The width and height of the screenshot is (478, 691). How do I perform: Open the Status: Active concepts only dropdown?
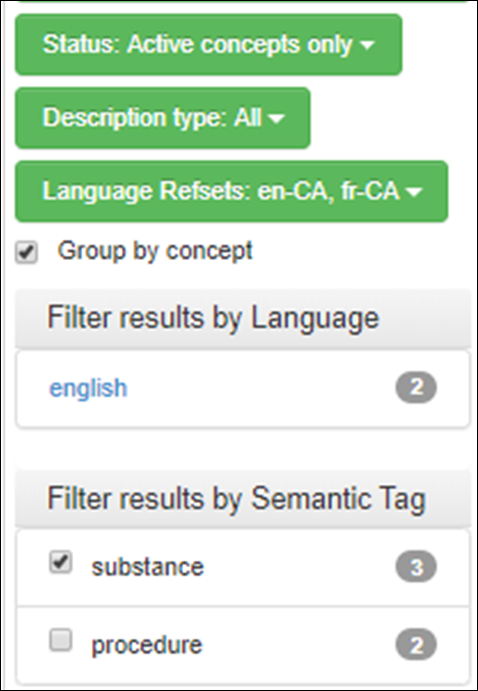coord(208,45)
